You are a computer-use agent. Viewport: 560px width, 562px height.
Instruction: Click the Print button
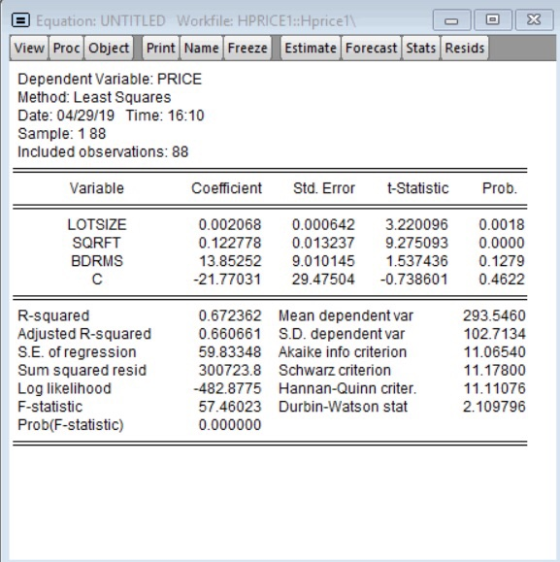click(x=161, y=48)
